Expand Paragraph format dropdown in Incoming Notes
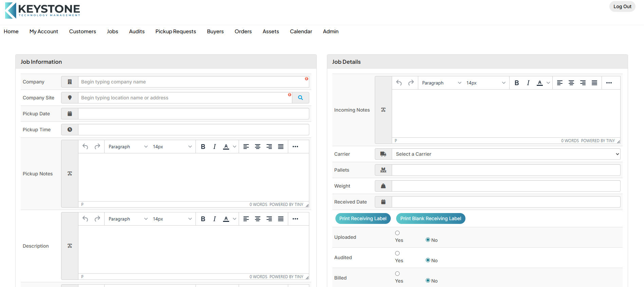 pyautogui.click(x=441, y=83)
